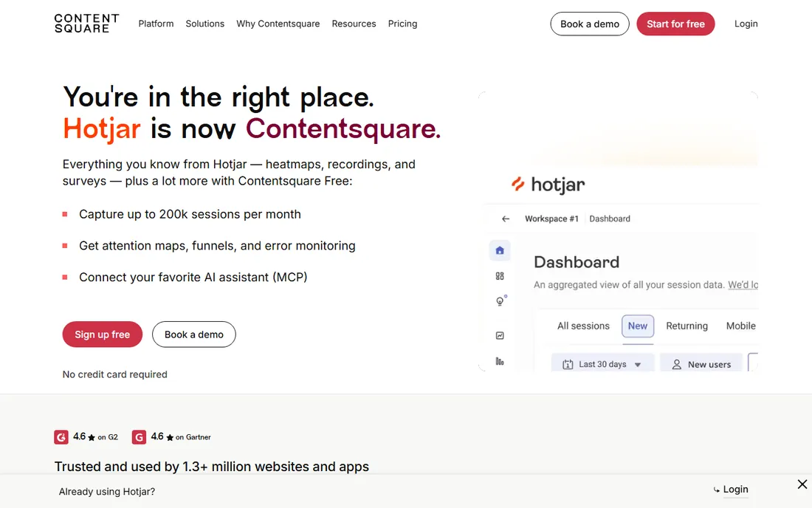Select the Dashboard breadcrumb
The height and width of the screenshot is (508, 812).
pos(610,219)
